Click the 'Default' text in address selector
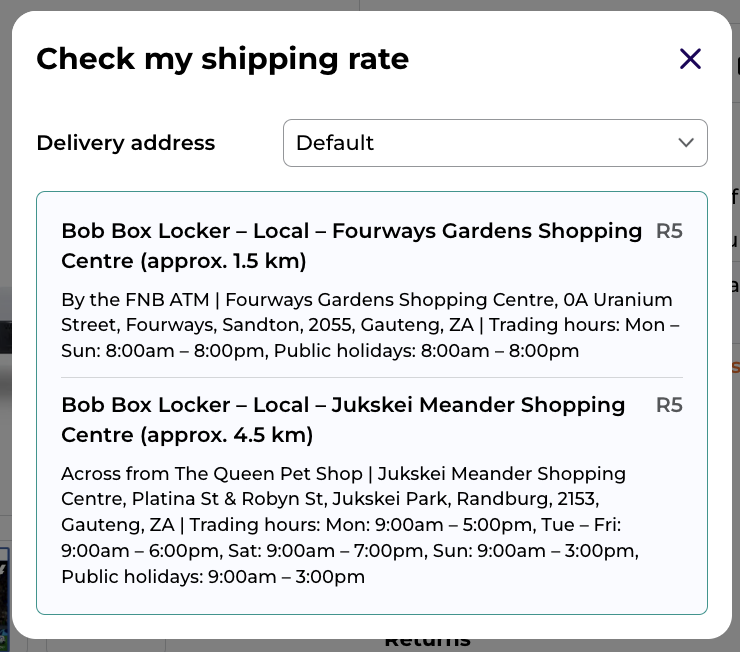Screen dimensions: 740x652 (x=335, y=143)
